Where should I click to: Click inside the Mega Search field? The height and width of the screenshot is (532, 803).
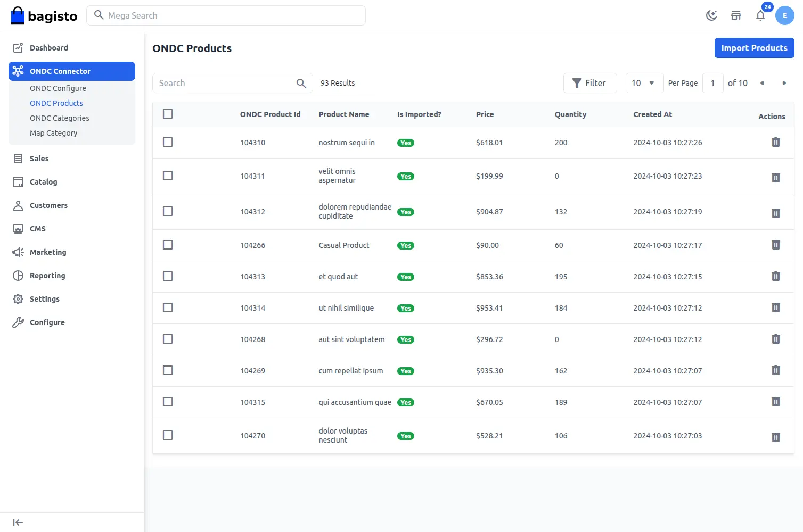(x=226, y=15)
